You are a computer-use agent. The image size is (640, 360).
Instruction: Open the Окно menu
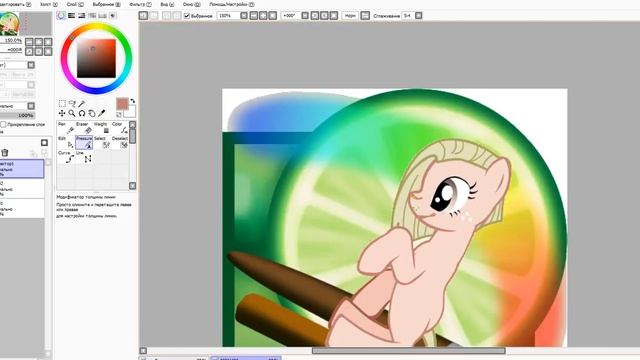coord(191,4)
